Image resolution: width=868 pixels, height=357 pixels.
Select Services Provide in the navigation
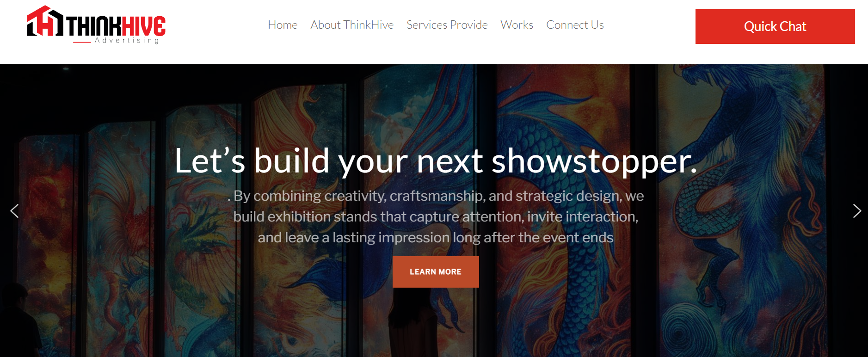[x=447, y=25]
